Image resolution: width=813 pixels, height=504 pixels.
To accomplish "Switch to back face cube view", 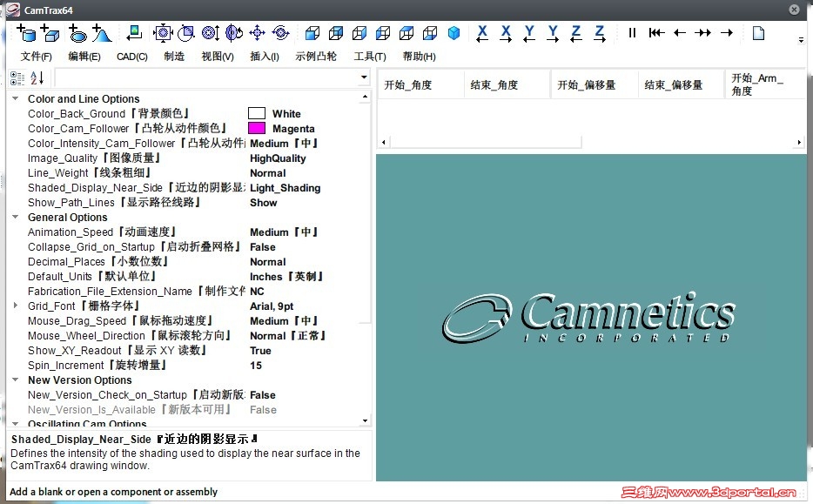I will (x=336, y=33).
